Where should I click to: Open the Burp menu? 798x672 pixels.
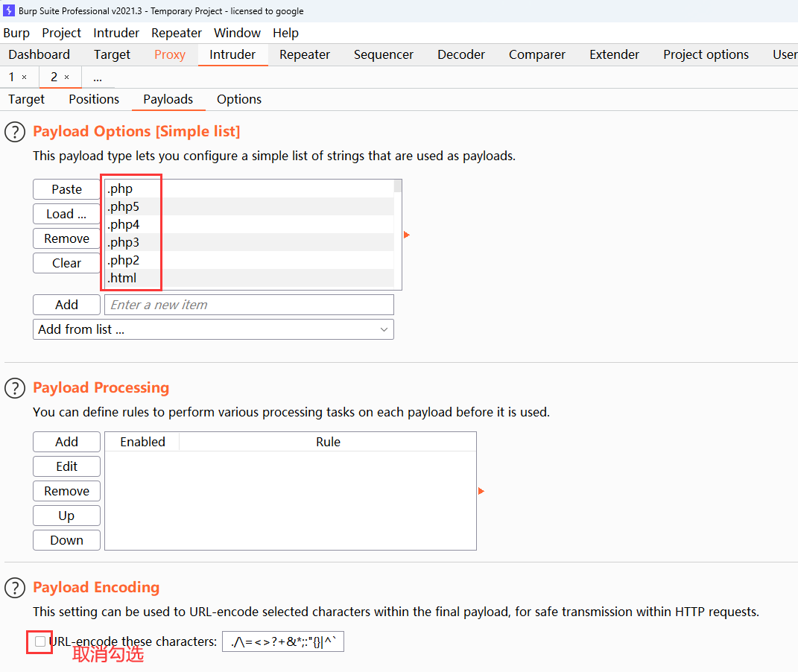16,33
